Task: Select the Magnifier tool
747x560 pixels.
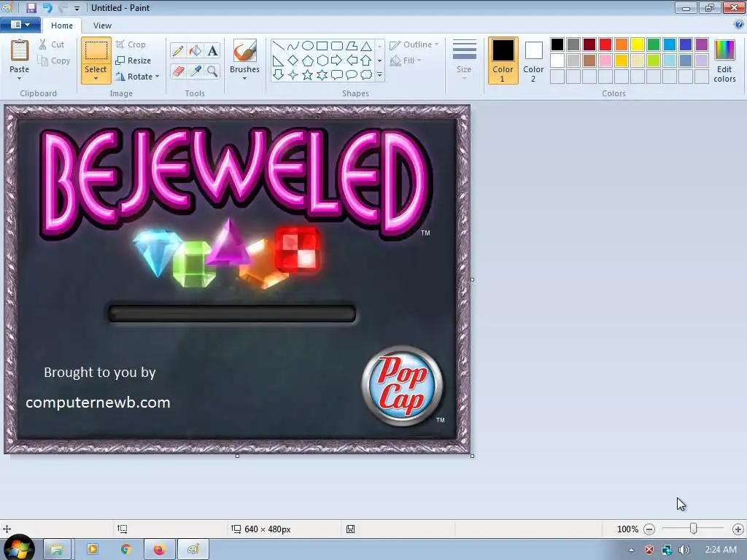Action: pos(212,71)
